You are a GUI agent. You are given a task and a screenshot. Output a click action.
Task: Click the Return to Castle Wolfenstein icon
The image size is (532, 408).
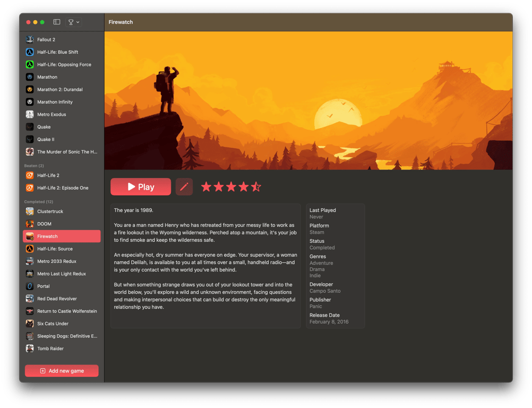(x=30, y=311)
